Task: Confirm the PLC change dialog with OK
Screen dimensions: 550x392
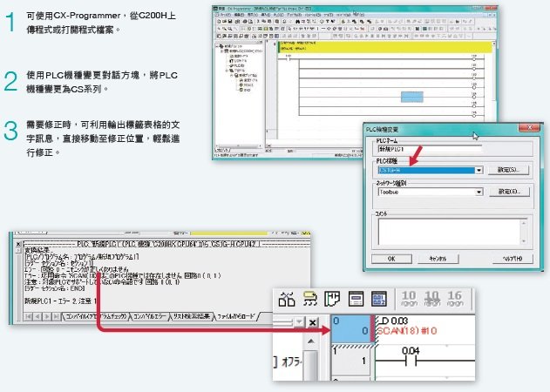Action: pos(391,259)
